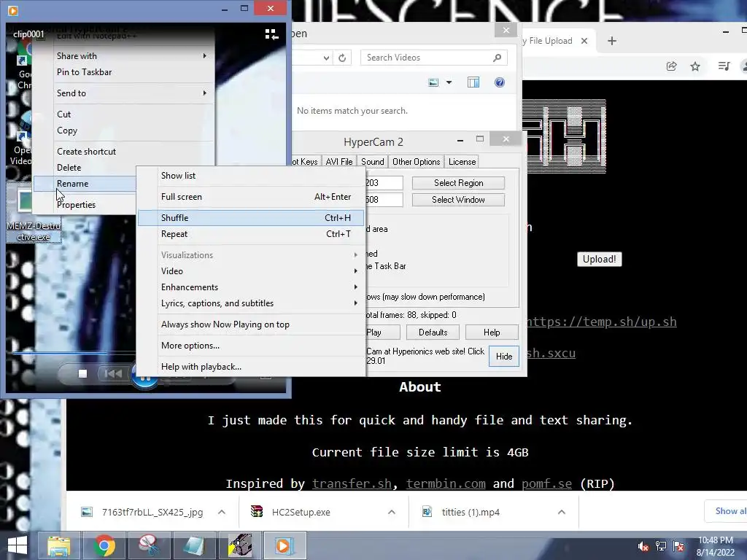Open the address dropdown in Open dialog
The image size is (747, 560).
(326, 58)
